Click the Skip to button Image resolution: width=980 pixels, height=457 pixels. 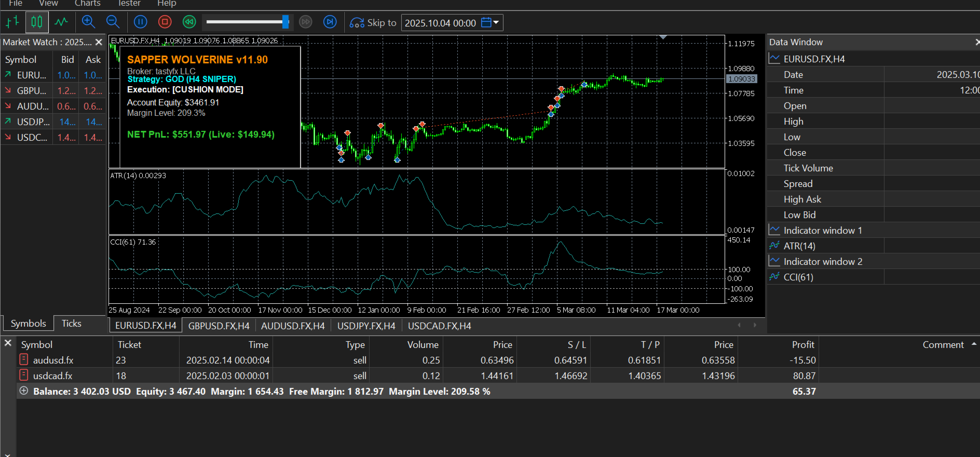373,23
